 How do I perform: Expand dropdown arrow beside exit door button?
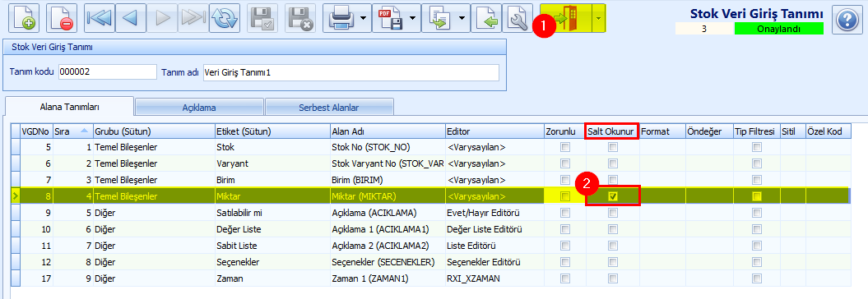598,18
